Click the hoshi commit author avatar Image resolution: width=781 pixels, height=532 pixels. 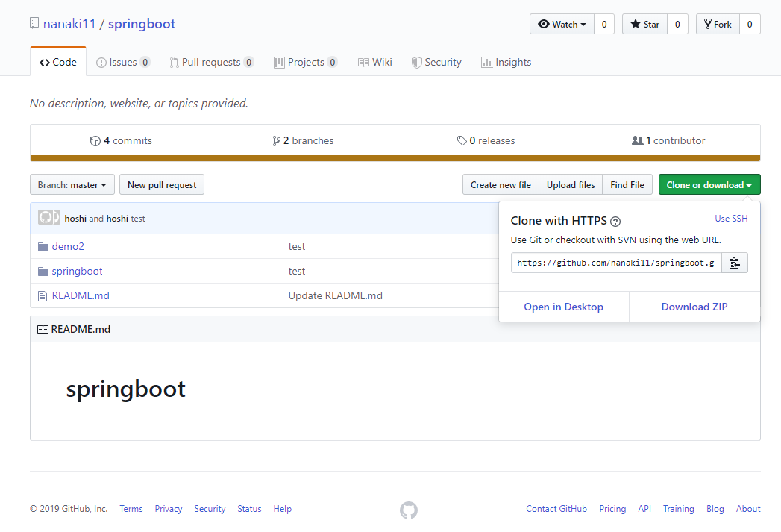[x=49, y=217]
